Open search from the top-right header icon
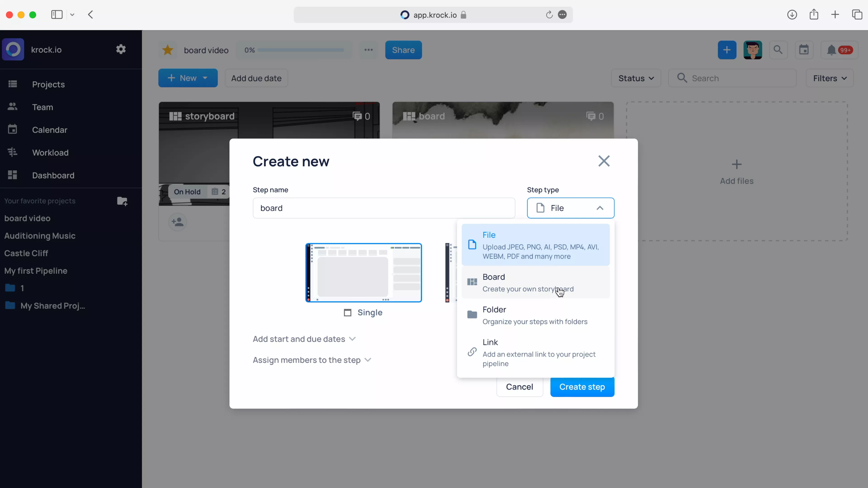The height and width of the screenshot is (488, 868). coord(778,50)
